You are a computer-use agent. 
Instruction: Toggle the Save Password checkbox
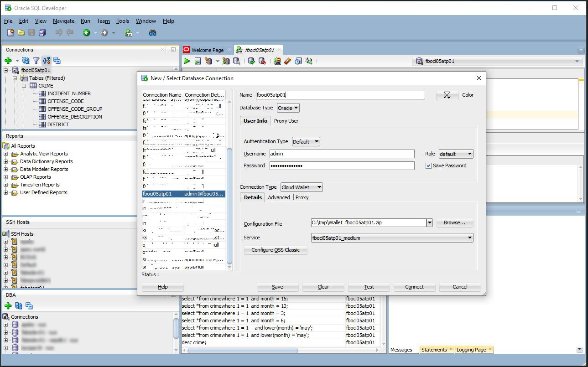click(428, 165)
